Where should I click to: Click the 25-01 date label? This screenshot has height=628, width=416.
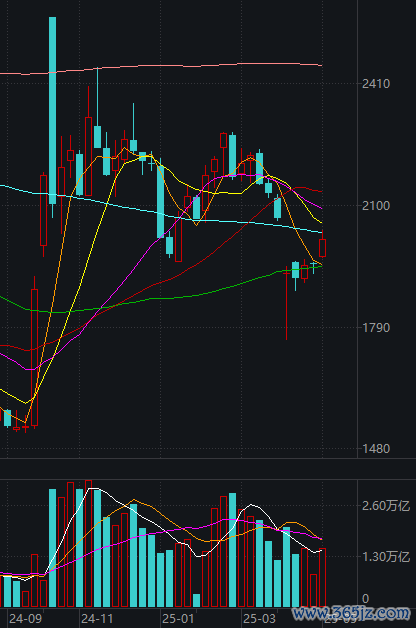pyautogui.click(x=178, y=619)
